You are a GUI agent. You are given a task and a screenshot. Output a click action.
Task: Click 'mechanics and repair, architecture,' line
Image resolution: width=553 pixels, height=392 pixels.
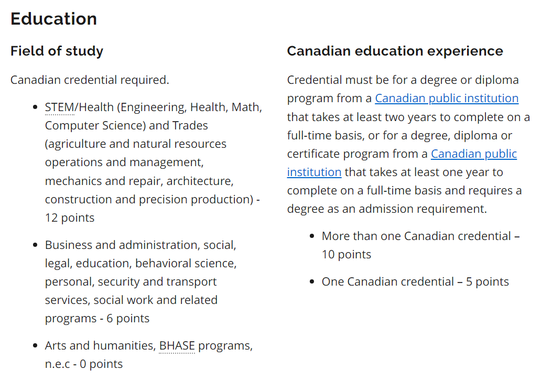pyautogui.click(x=139, y=181)
